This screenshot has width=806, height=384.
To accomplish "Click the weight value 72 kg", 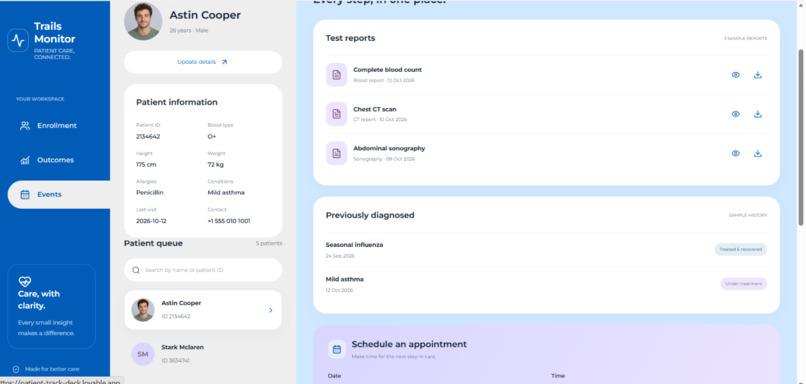I will pyautogui.click(x=216, y=165).
